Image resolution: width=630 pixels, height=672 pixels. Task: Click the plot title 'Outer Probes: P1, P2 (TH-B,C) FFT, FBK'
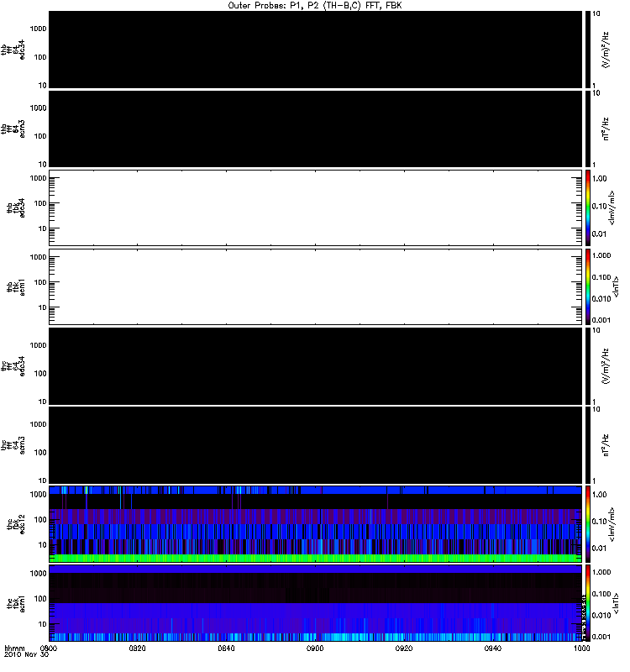315,6
